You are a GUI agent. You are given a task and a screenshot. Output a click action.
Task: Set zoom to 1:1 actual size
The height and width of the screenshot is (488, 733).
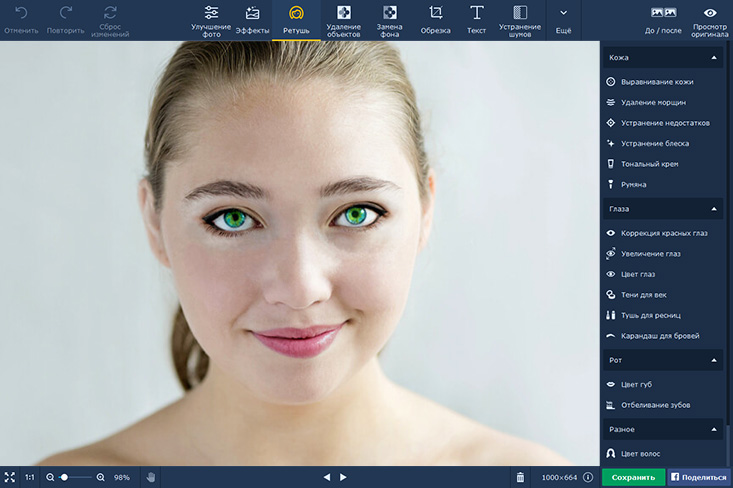pyautogui.click(x=30, y=477)
